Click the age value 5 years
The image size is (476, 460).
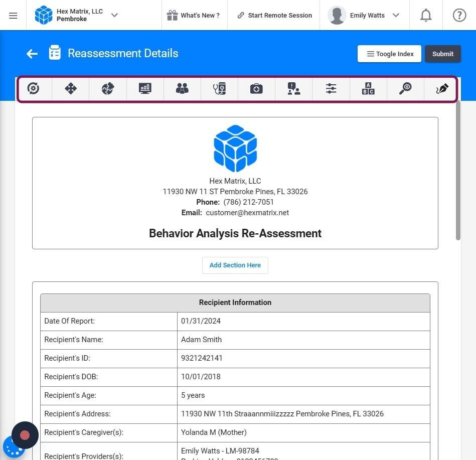[193, 395]
